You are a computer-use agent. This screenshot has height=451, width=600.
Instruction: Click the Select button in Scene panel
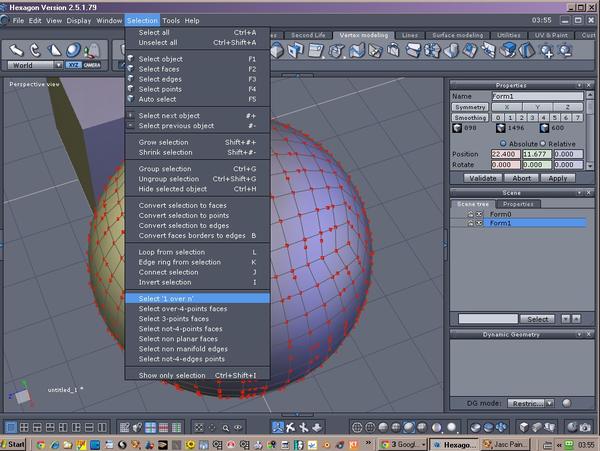[x=537, y=319]
